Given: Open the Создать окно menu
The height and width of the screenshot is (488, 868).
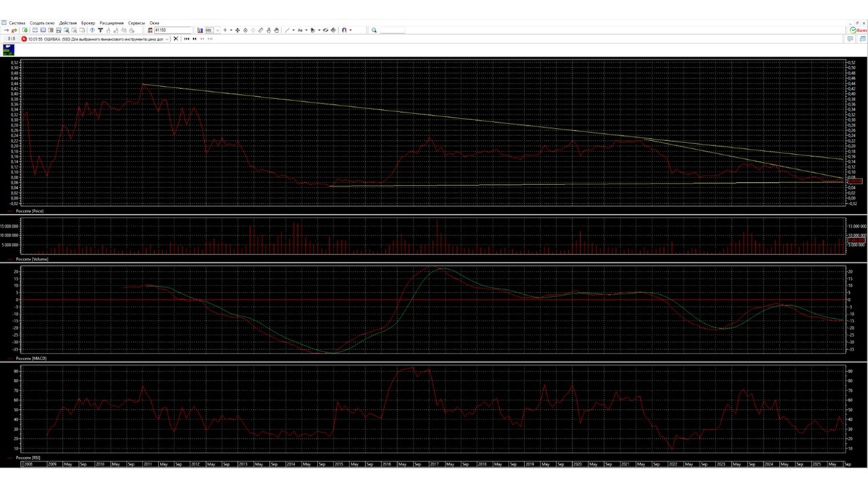Looking at the screenshot, I should coord(42,23).
